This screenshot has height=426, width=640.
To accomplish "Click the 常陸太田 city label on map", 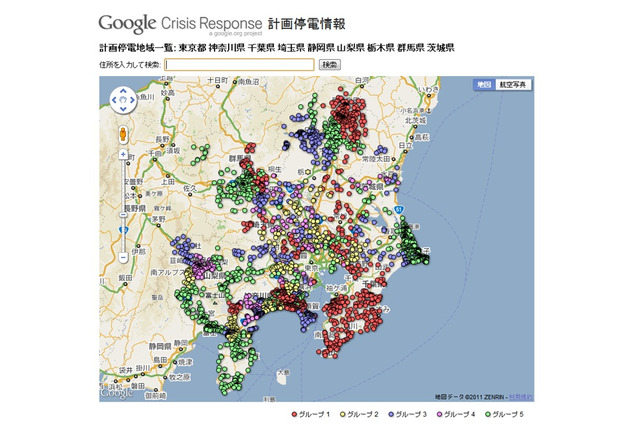I will (376, 159).
